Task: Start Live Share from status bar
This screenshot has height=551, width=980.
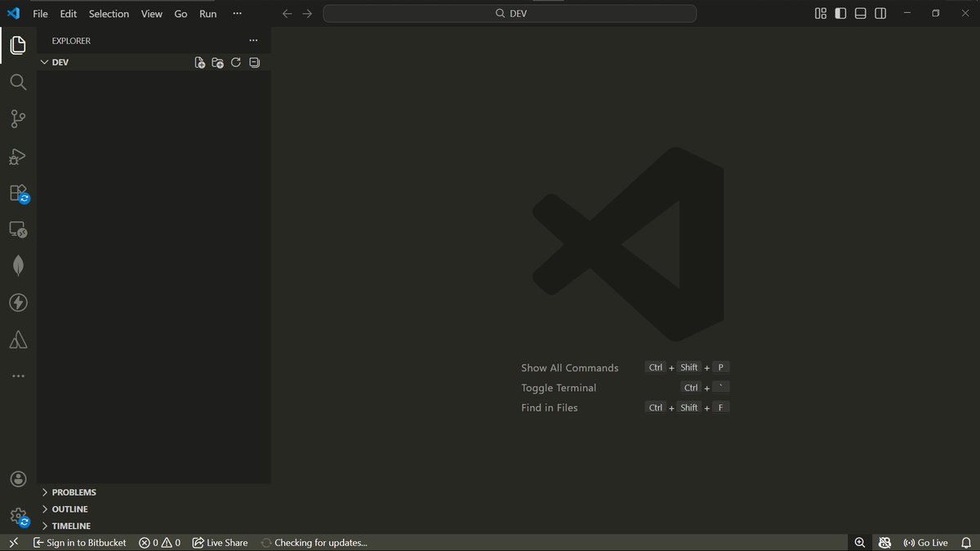Action: click(x=220, y=543)
